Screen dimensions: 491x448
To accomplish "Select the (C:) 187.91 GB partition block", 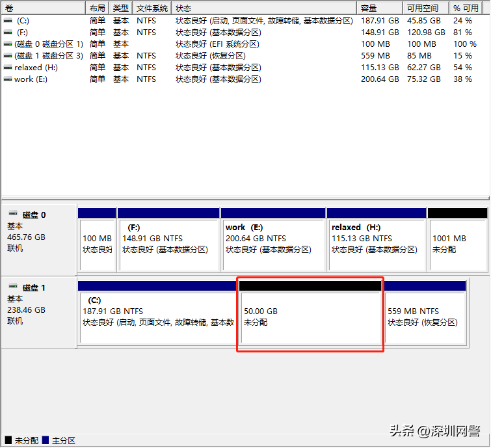I will pyautogui.click(x=157, y=313).
